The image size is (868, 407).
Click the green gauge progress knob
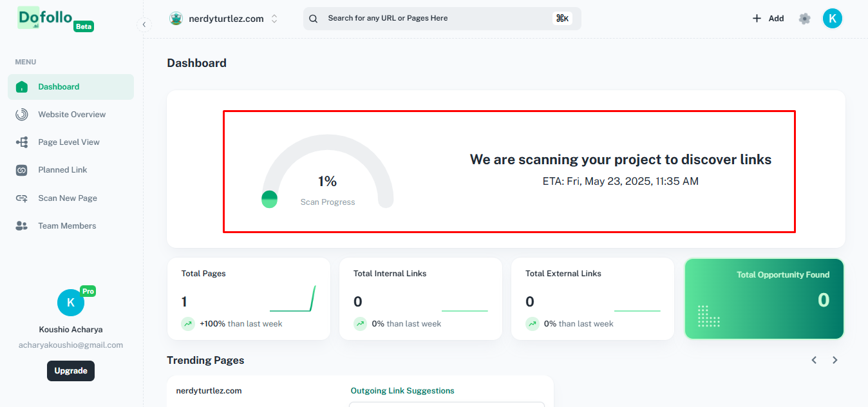click(x=269, y=200)
